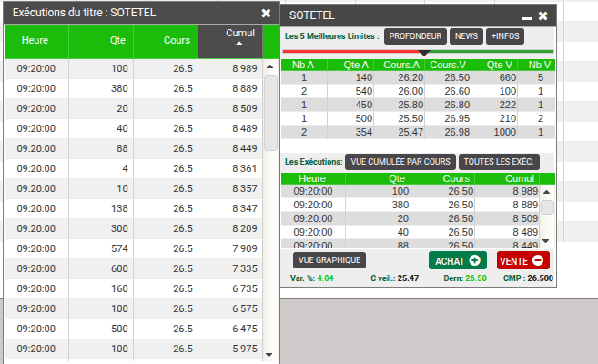Select cumul 5 975 in executions window
Image resolution: width=598 pixels, height=364 pixels.
pyautogui.click(x=245, y=349)
